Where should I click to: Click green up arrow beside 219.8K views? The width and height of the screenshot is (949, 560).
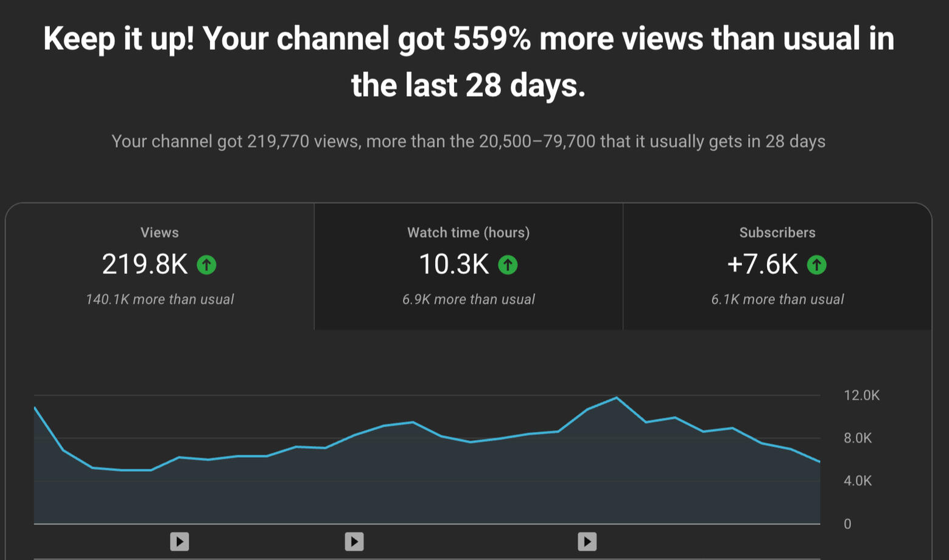(206, 265)
